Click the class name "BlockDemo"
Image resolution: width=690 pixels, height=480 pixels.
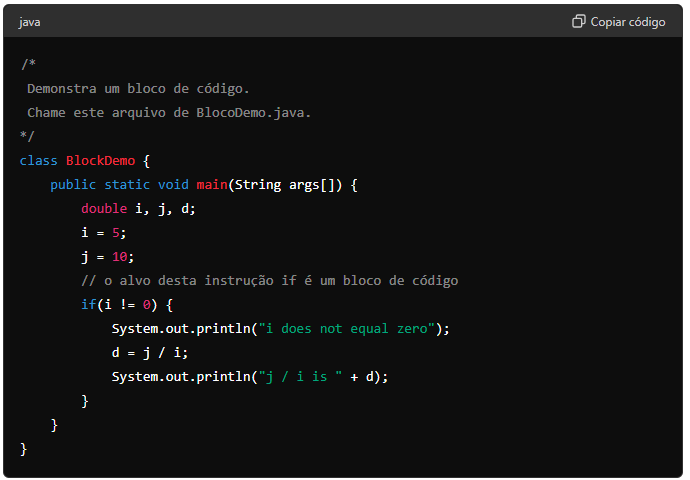100,161
